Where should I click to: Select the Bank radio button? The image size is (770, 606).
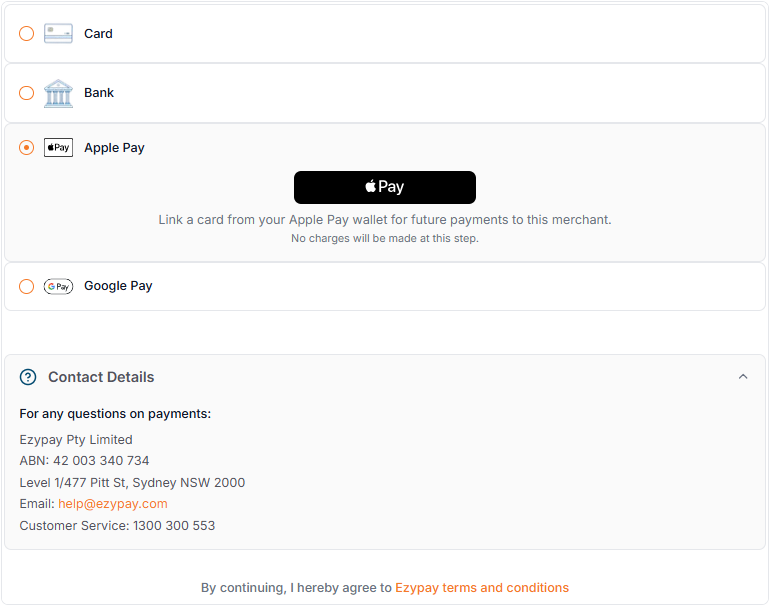pyautogui.click(x=27, y=93)
